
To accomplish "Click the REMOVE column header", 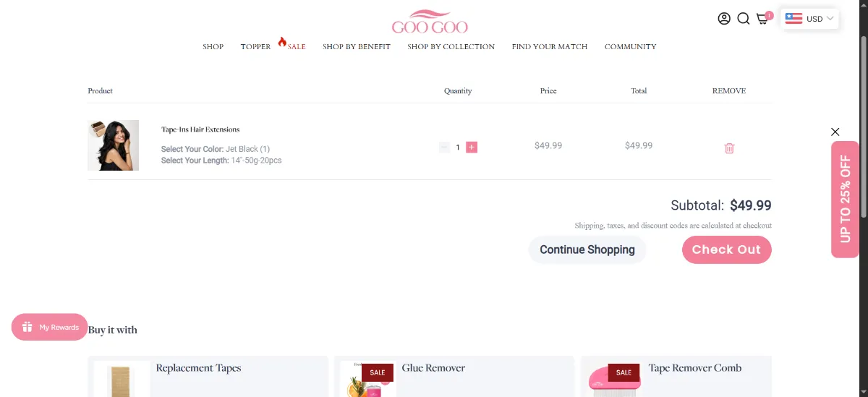I will click(729, 91).
